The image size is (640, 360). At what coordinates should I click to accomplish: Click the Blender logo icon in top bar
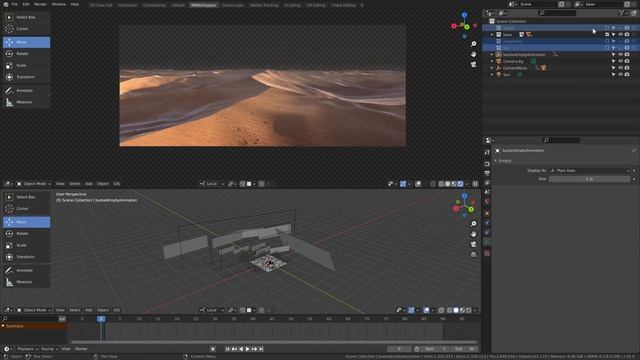pyautogui.click(x=6, y=4)
